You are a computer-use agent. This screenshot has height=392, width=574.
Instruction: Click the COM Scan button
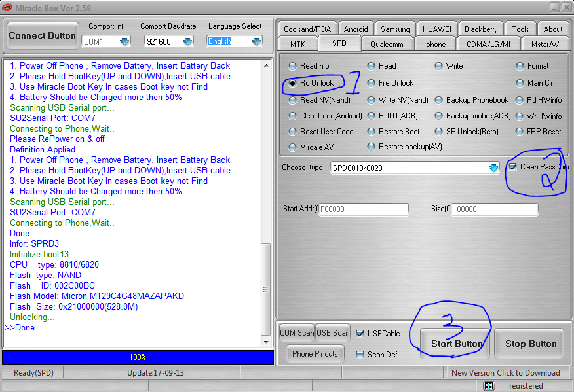[x=297, y=333]
